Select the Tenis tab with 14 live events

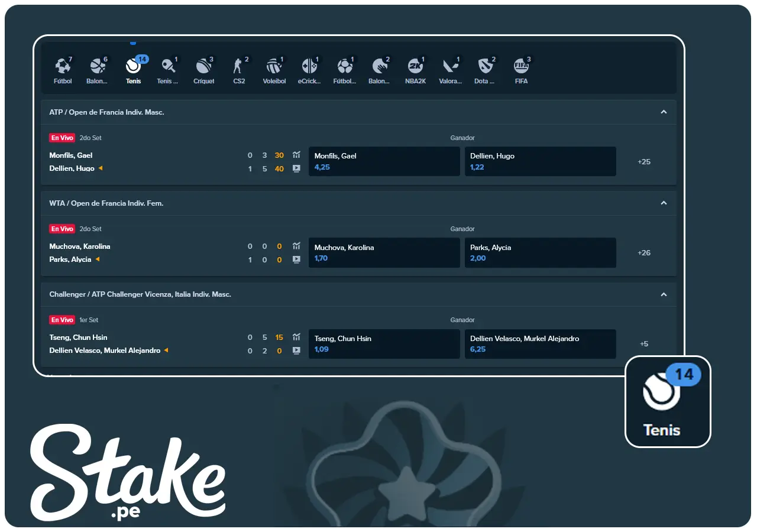pos(133,70)
